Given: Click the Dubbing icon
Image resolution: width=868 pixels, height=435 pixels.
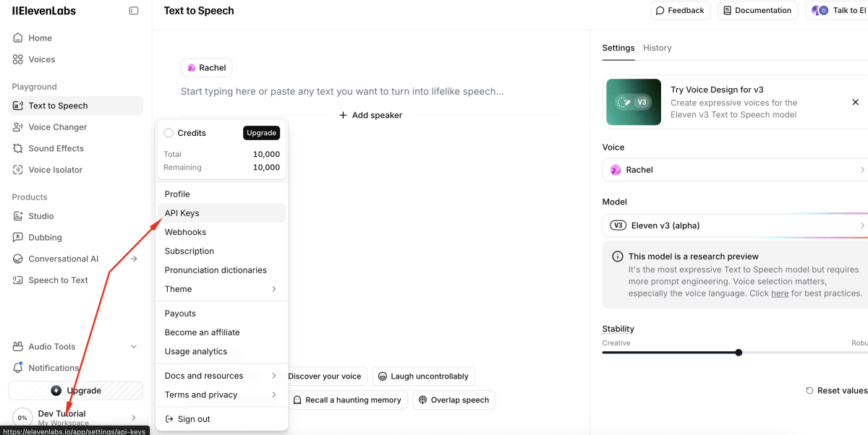Looking at the screenshot, I should (18, 237).
